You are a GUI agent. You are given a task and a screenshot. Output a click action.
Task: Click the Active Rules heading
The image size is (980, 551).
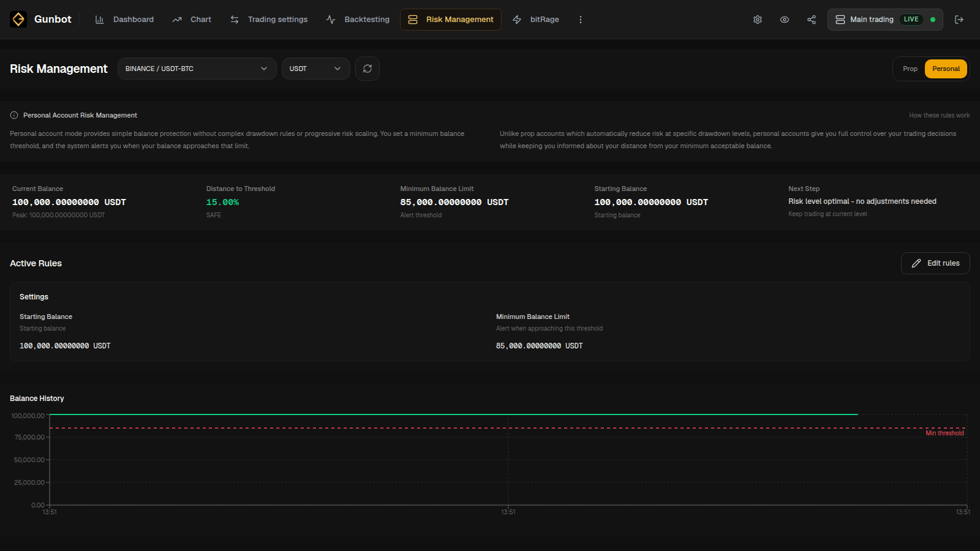click(x=36, y=263)
